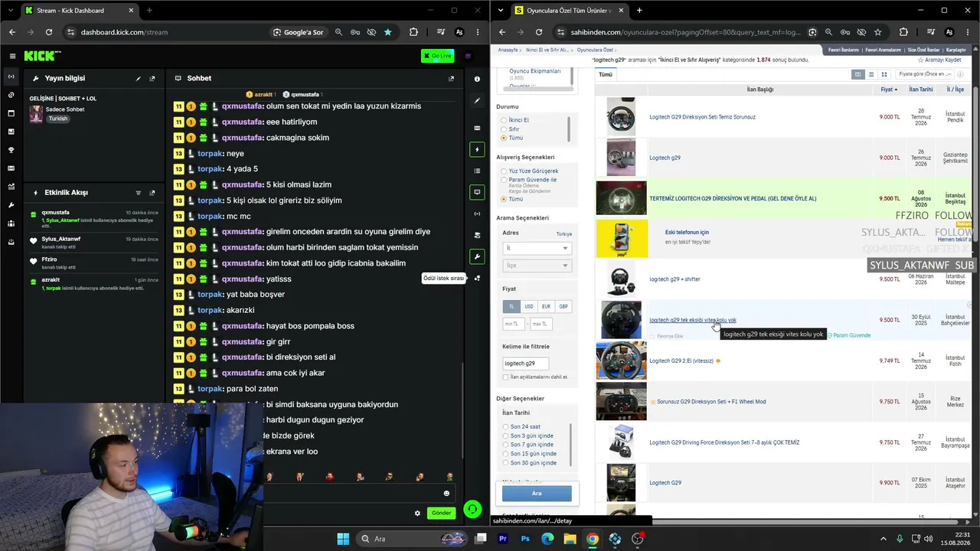Select the TL currency tab

[x=511, y=306]
